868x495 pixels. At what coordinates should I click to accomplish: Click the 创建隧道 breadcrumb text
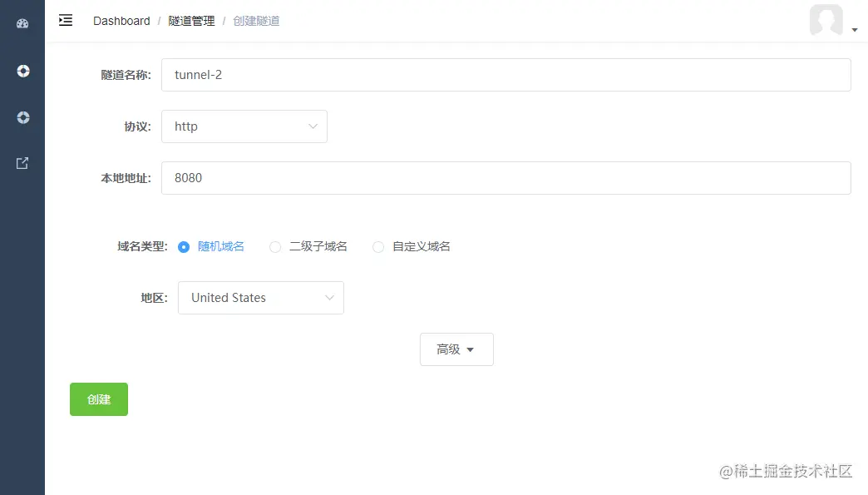tap(256, 21)
